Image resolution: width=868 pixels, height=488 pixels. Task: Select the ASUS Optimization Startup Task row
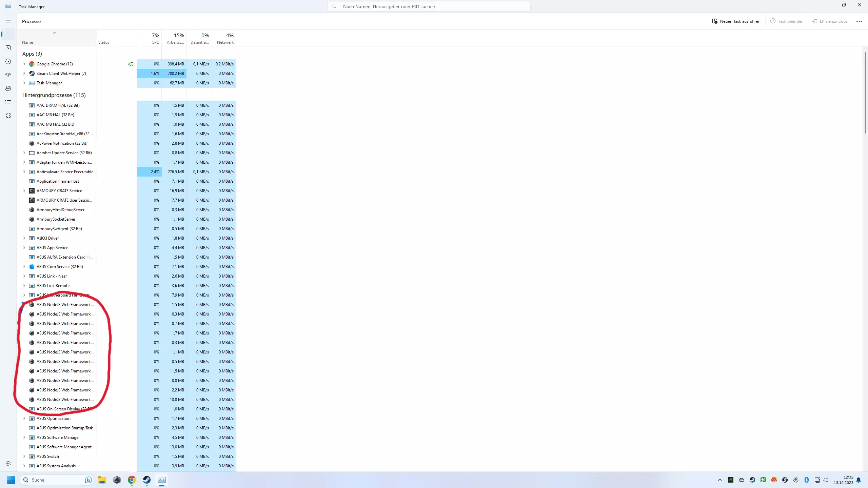[126, 428]
